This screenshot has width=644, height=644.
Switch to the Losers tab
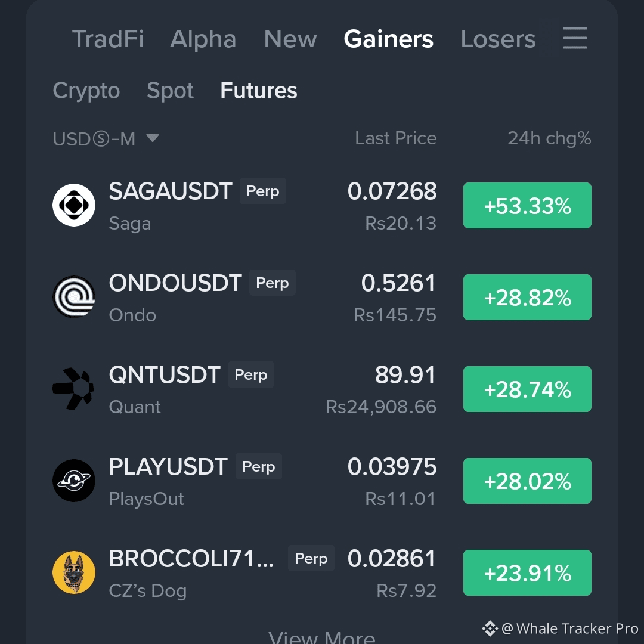click(x=498, y=39)
